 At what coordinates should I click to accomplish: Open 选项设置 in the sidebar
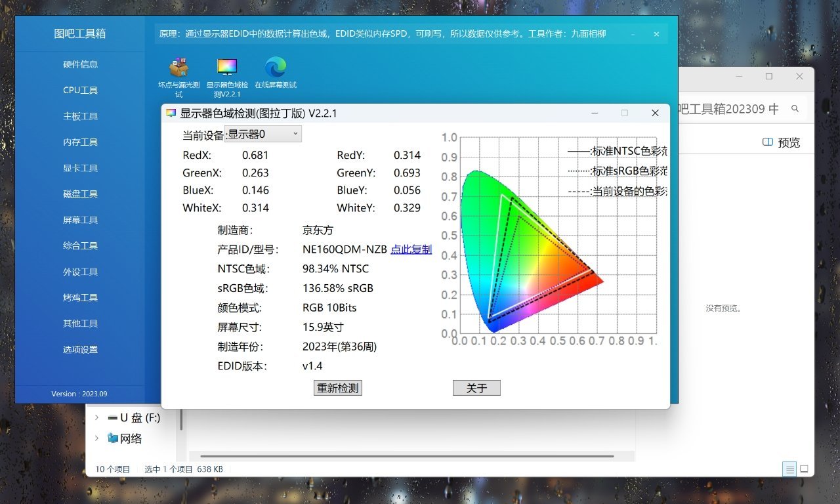80,349
